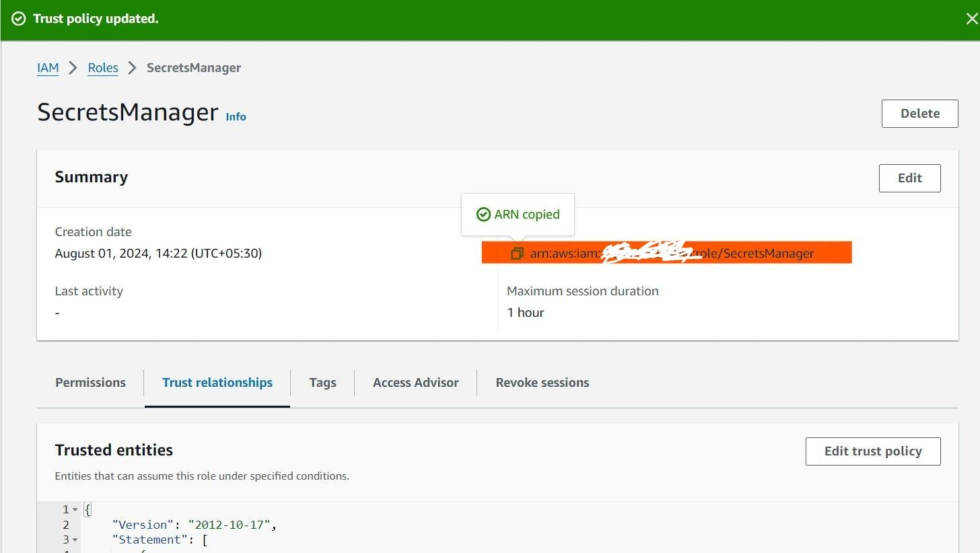Select the Trust relationships tab
Image resolution: width=980 pixels, height=553 pixels.
pos(217,383)
